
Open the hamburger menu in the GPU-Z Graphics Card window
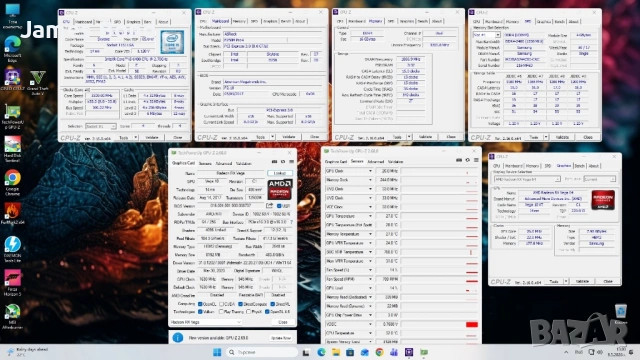[x=291, y=162]
